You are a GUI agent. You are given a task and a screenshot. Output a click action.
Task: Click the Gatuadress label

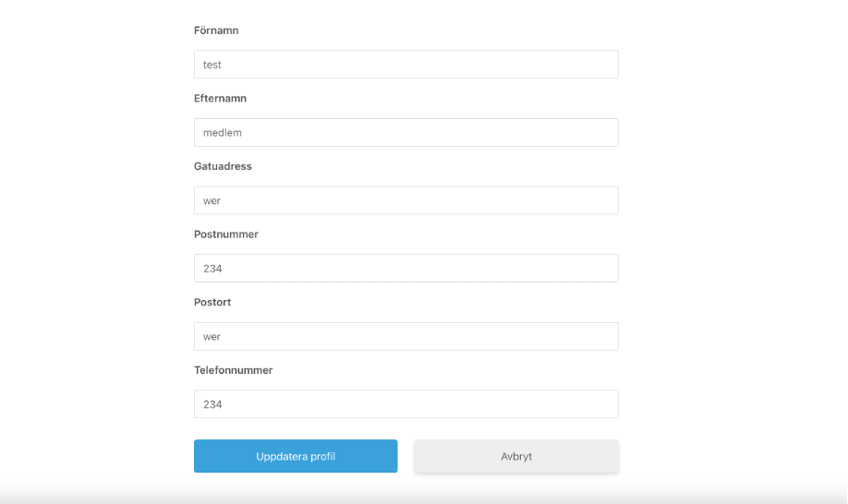[223, 166]
